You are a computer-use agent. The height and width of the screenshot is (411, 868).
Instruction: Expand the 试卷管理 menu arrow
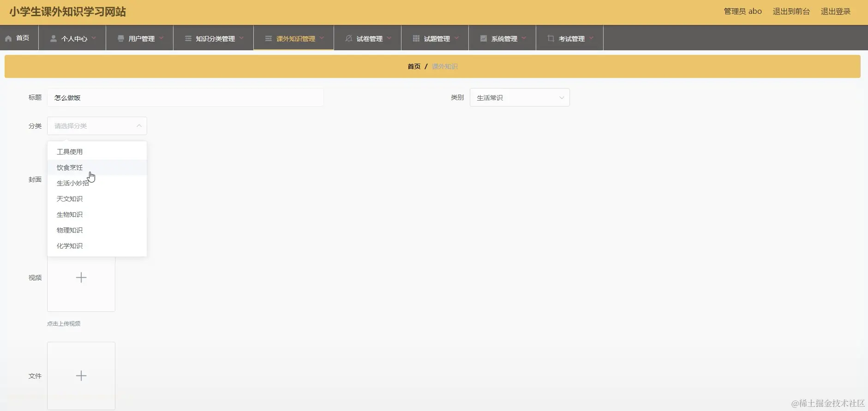389,38
